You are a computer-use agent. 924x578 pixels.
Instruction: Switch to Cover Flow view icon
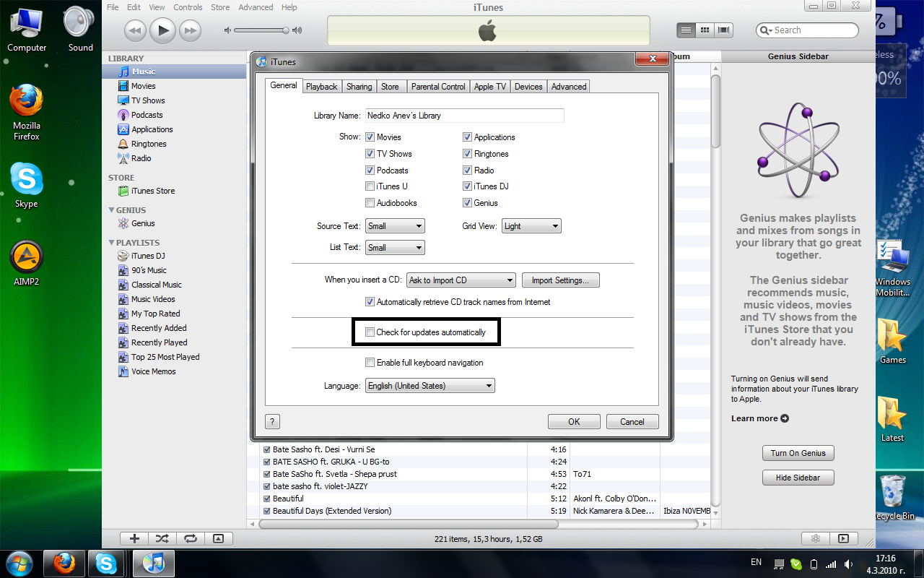click(x=724, y=30)
